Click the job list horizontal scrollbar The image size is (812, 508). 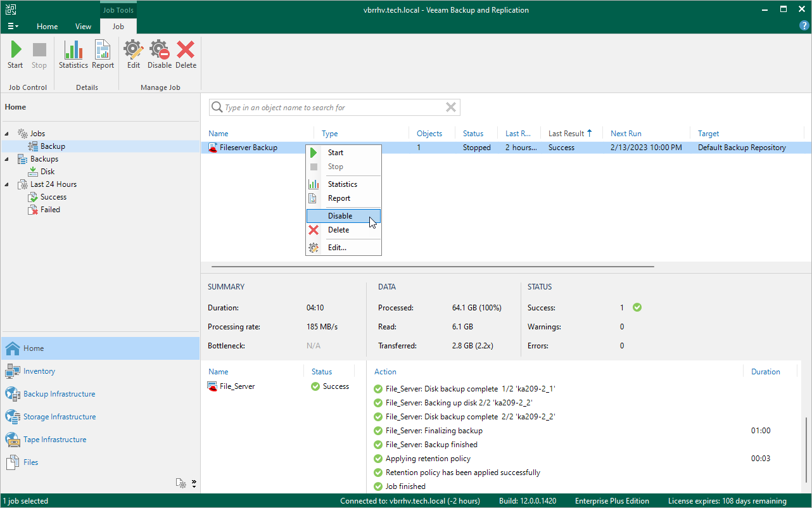pyautogui.click(x=432, y=267)
